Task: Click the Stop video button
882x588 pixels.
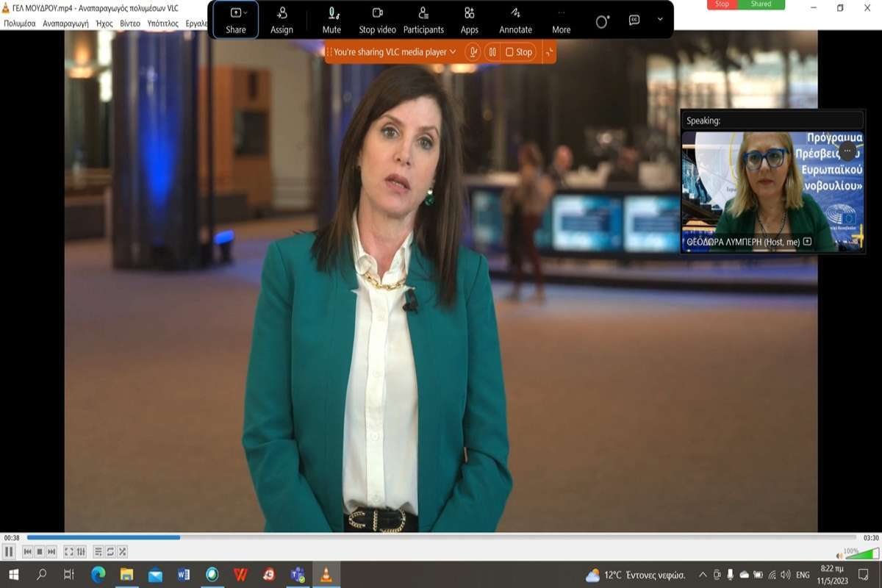Action: pyautogui.click(x=377, y=20)
